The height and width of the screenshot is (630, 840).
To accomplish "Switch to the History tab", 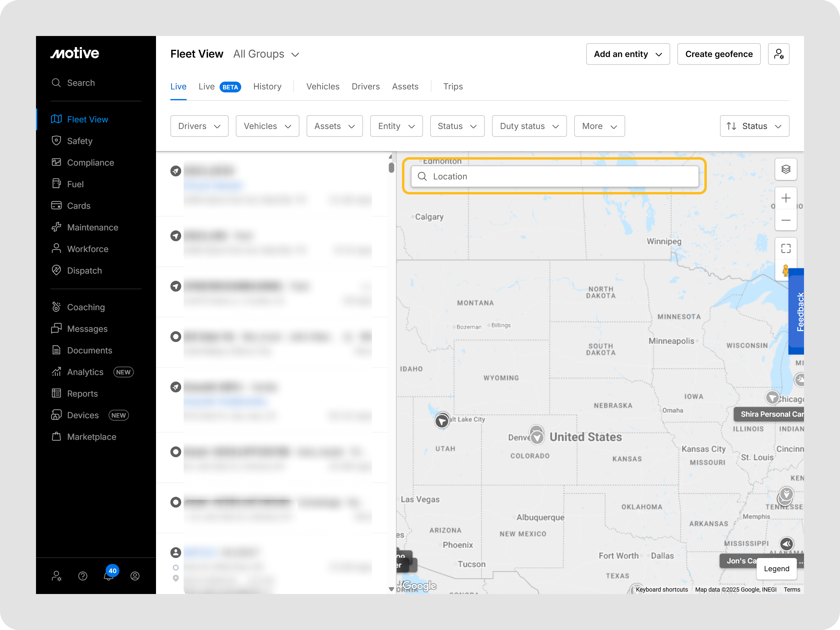I will point(267,87).
